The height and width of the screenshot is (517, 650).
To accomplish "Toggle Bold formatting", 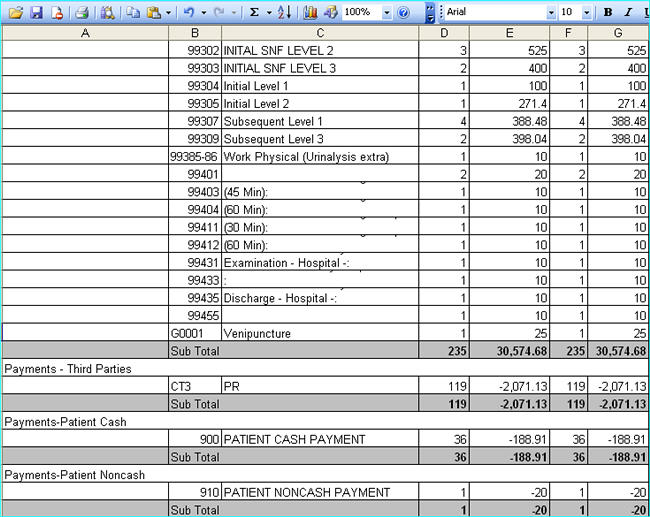I will click(607, 12).
